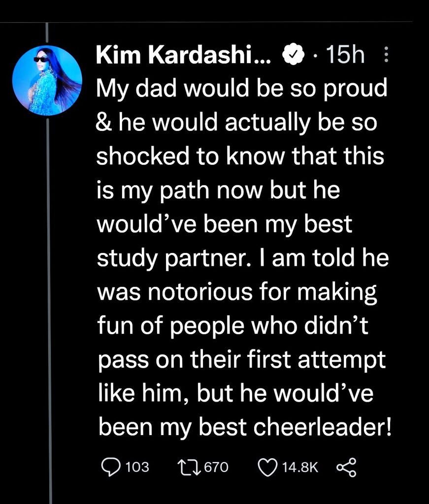Click the word "cheerleader!" in the tweet
This screenshot has width=429, height=504.
pos(322,427)
